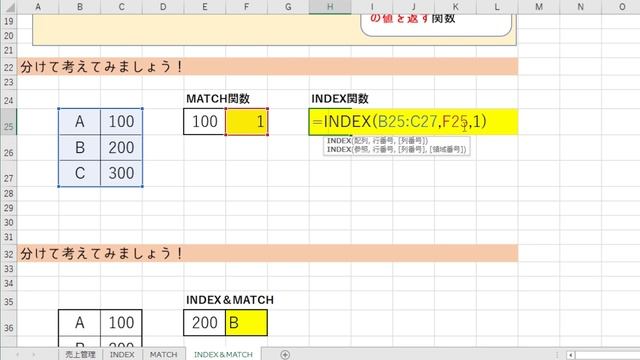
Task: Click cell B27 containing C
Action: [80, 173]
